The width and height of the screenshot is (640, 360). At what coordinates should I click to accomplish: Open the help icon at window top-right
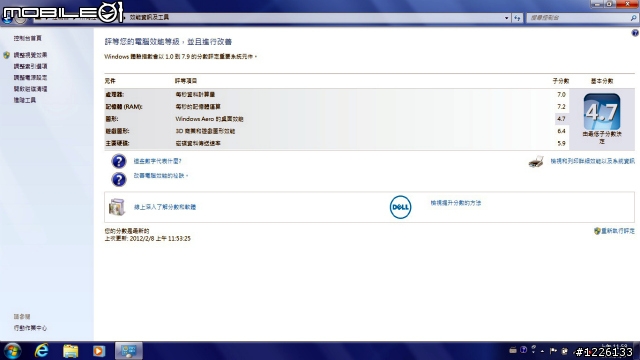(x=635, y=33)
